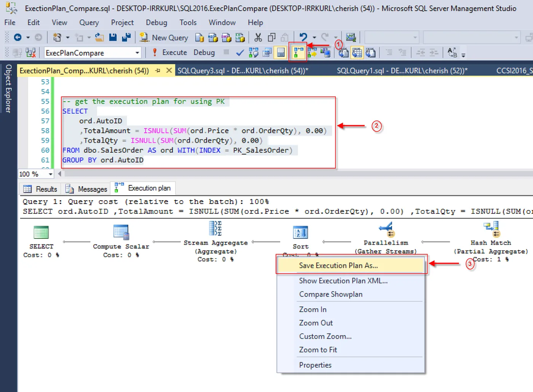Increase the indent of selected lines
The height and width of the screenshot is (392, 533).
pyautogui.click(x=434, y=53)
